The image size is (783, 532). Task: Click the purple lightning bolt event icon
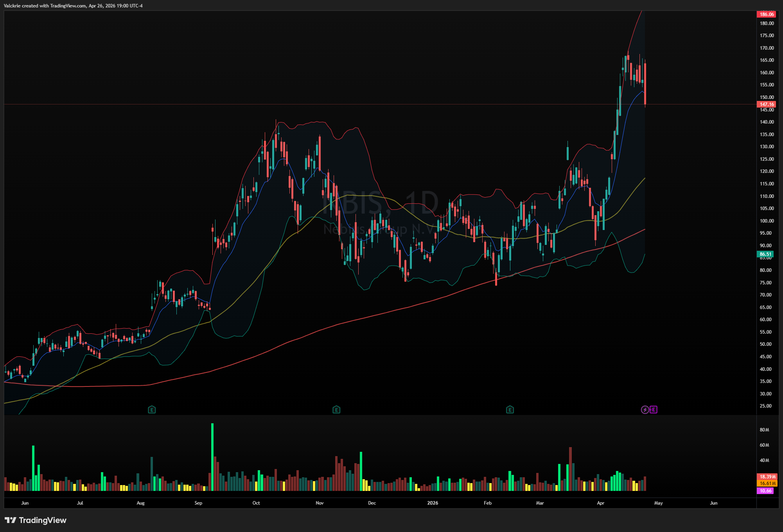click(645, 410)
